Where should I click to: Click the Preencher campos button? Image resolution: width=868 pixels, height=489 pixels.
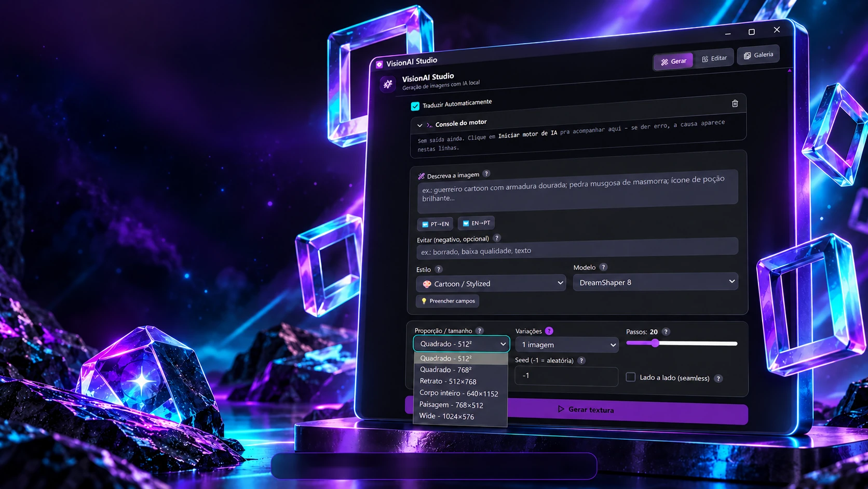click(447, 301)
